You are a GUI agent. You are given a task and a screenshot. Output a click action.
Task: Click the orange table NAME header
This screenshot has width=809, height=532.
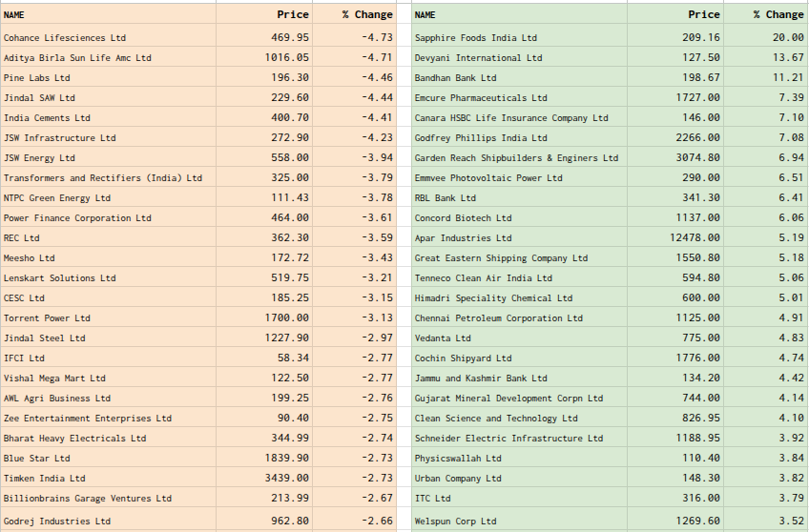click(14, 15)
